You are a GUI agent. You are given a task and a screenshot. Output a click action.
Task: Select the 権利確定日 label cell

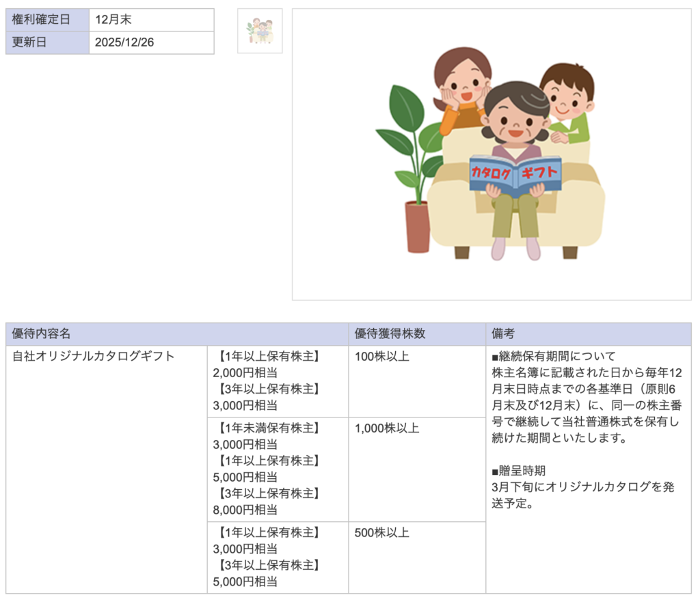[47, 20]
